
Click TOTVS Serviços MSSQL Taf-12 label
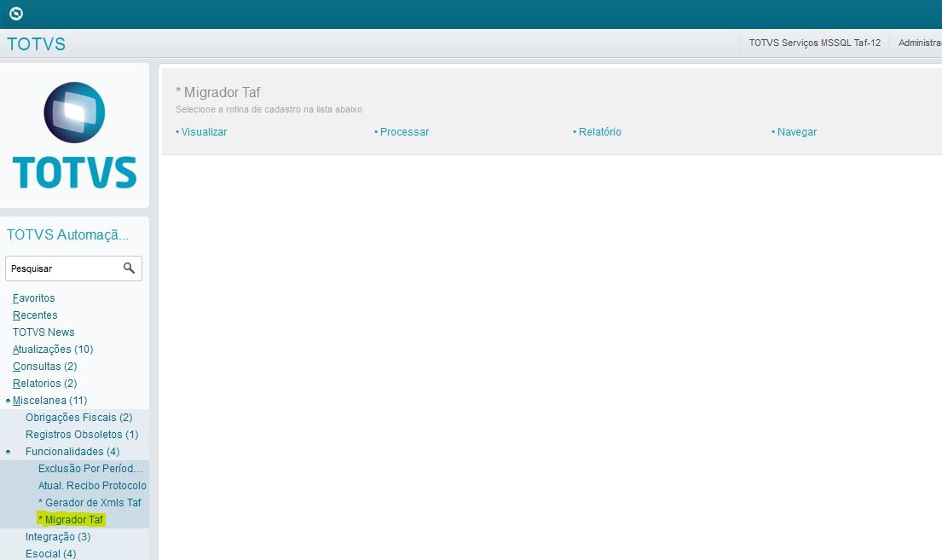click(x=815, y=43)
